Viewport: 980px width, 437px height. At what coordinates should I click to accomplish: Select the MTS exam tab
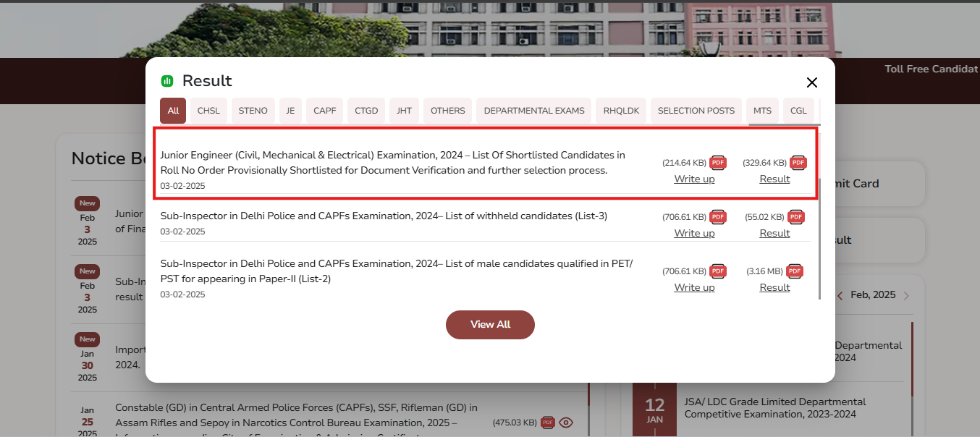click(x=762, y=110)
